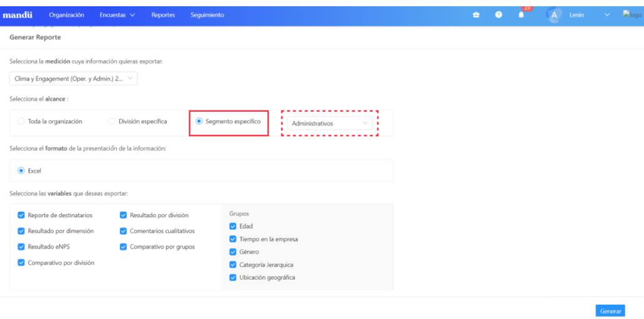Expand the Lenin user menu chevron
The width and height of the screenshot is (644, 319).
pos(607,15)
